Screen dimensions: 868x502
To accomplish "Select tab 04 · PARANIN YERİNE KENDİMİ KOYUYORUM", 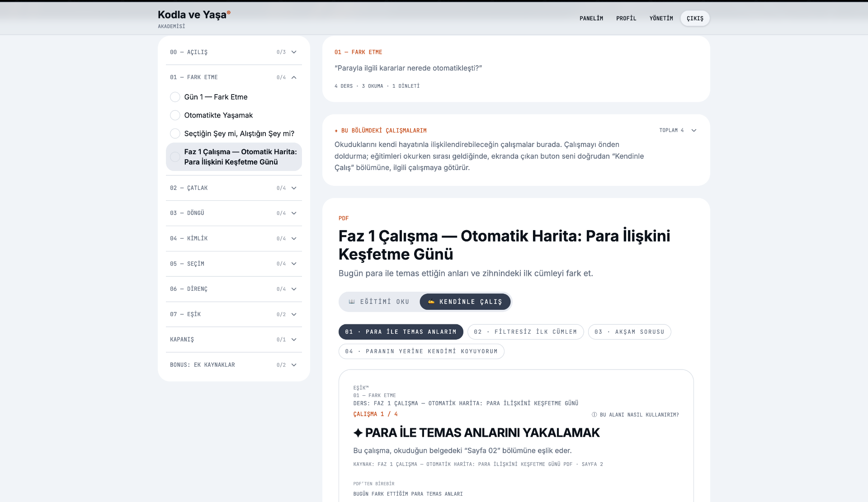I will [421, 351].
